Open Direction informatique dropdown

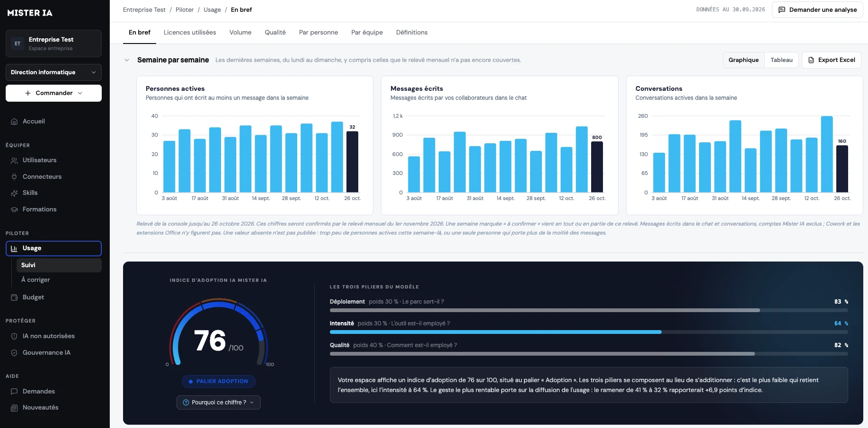(x=53, y=72)
